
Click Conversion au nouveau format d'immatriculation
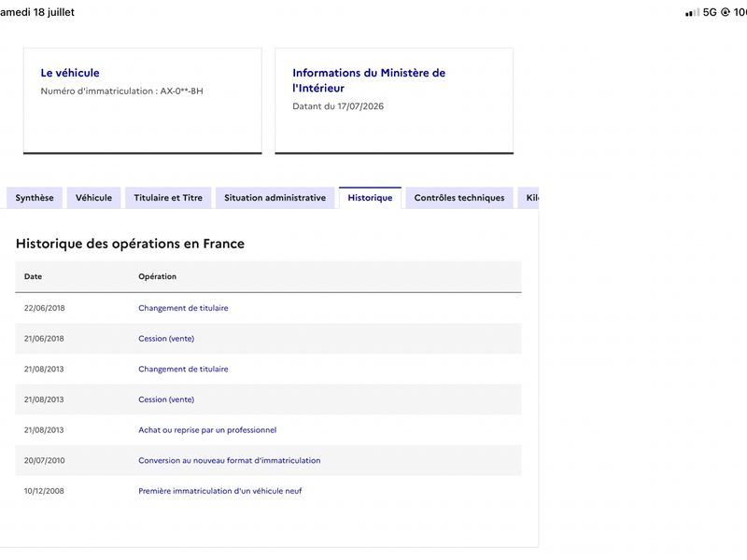click(x=229, y=460)
